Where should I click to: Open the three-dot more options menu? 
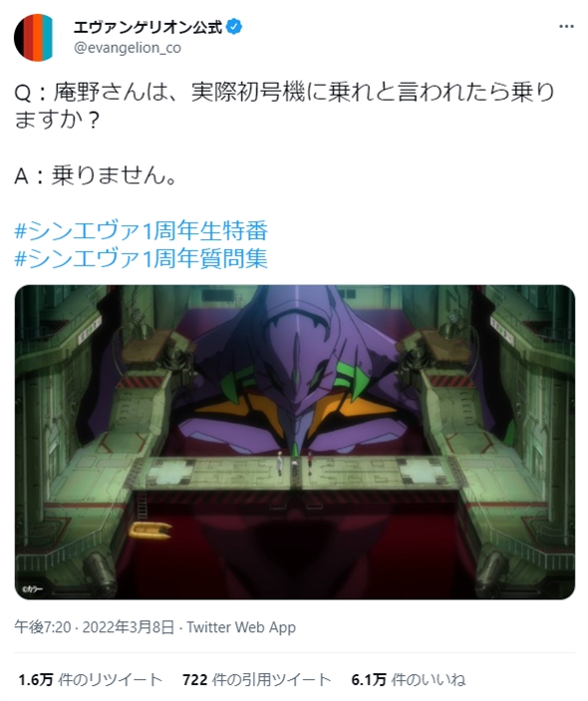pos(566,27)
